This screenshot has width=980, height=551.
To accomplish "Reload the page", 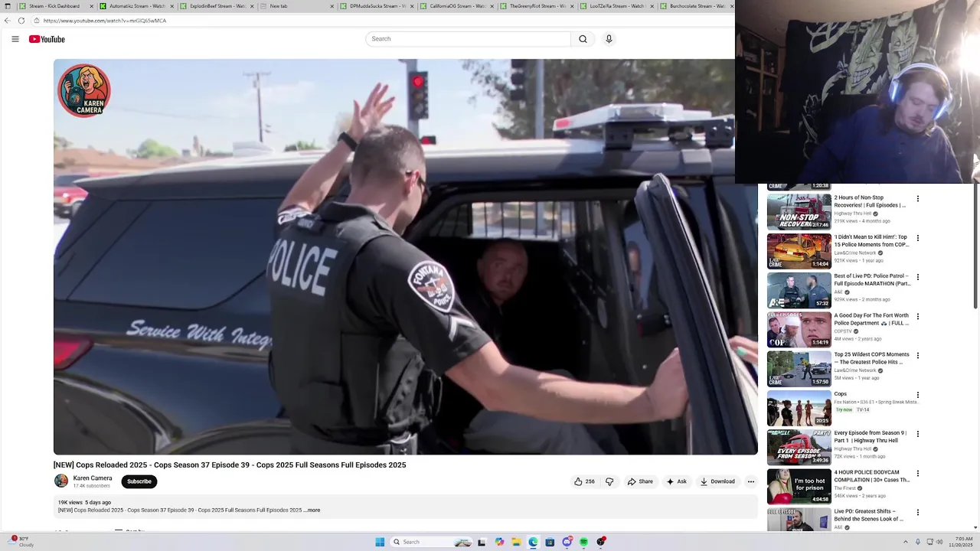I will pos(21,21).
